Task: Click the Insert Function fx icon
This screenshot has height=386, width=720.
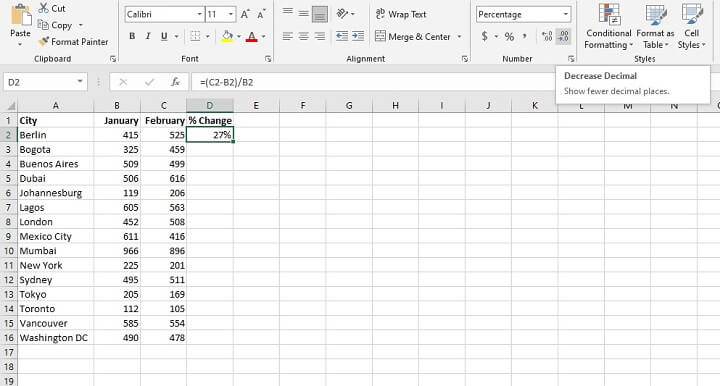Action: point(175,82)
